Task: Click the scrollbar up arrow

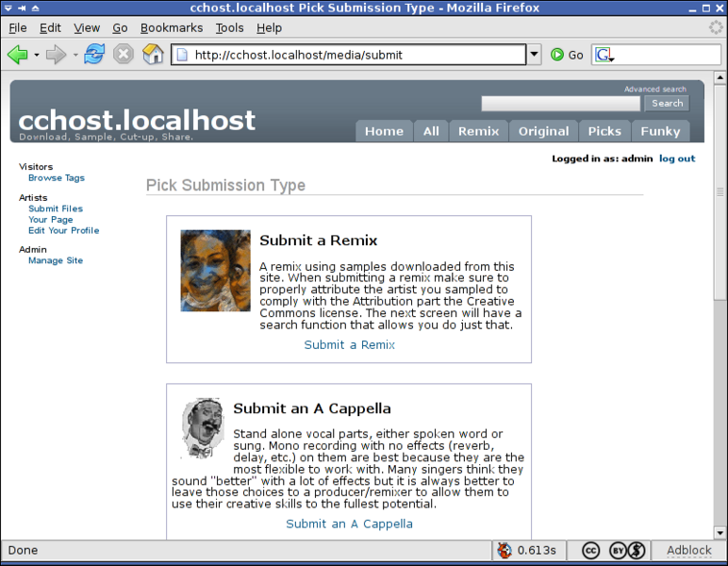Action: pos(720,77)
